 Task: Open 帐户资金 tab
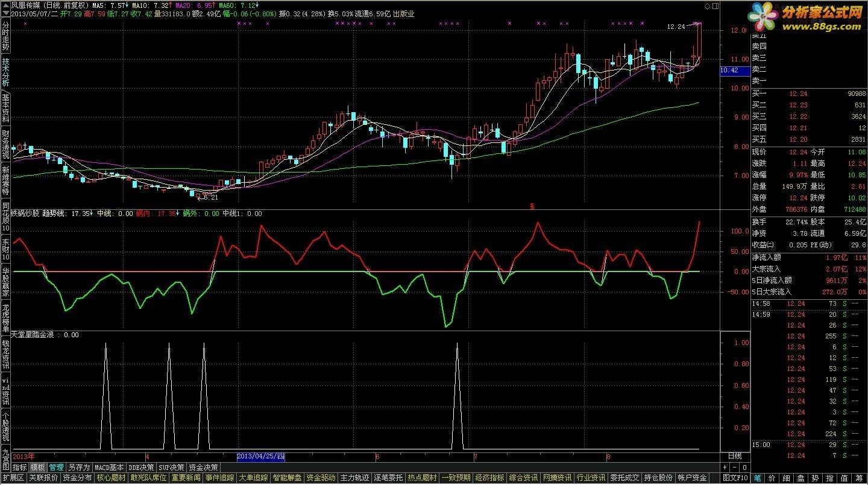[693, 477]
